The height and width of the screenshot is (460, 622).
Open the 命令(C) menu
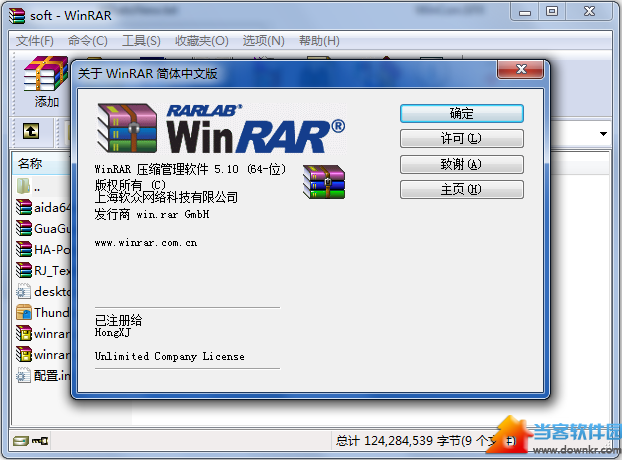(88, 40)
